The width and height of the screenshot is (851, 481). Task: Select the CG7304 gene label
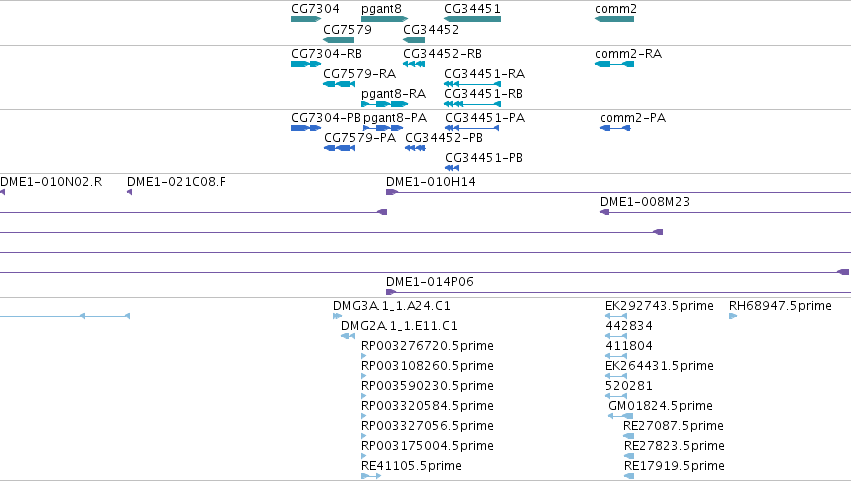pos(315,9)
